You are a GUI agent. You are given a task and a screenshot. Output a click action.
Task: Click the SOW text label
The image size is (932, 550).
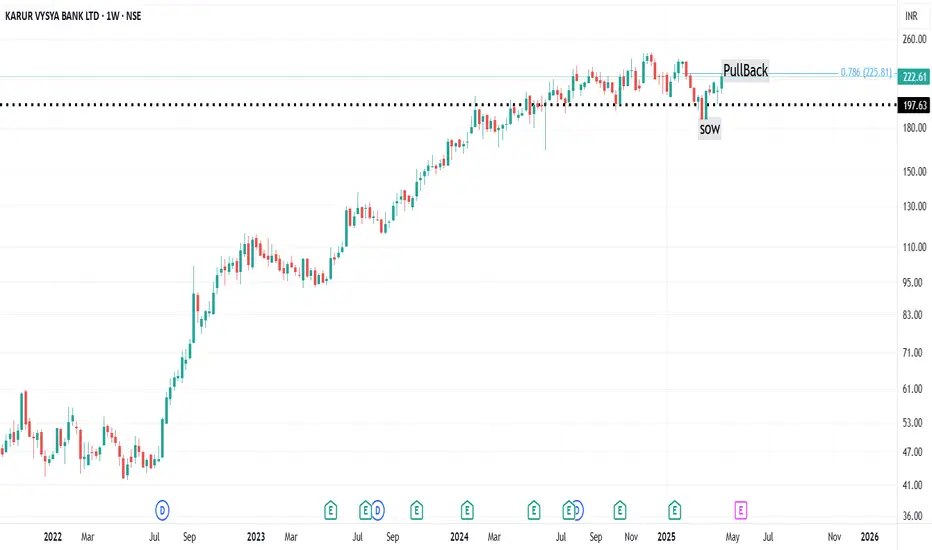pos(709,129)
